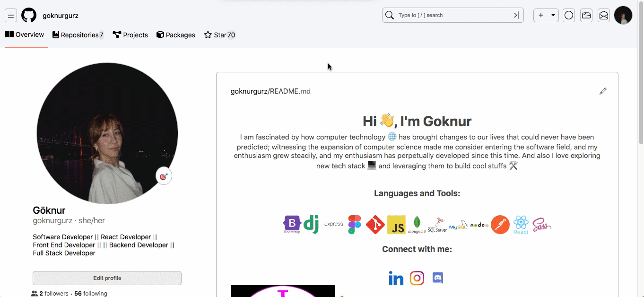Focus the search input field
This screenshot has height=297, width=644.
coord(453,15)
